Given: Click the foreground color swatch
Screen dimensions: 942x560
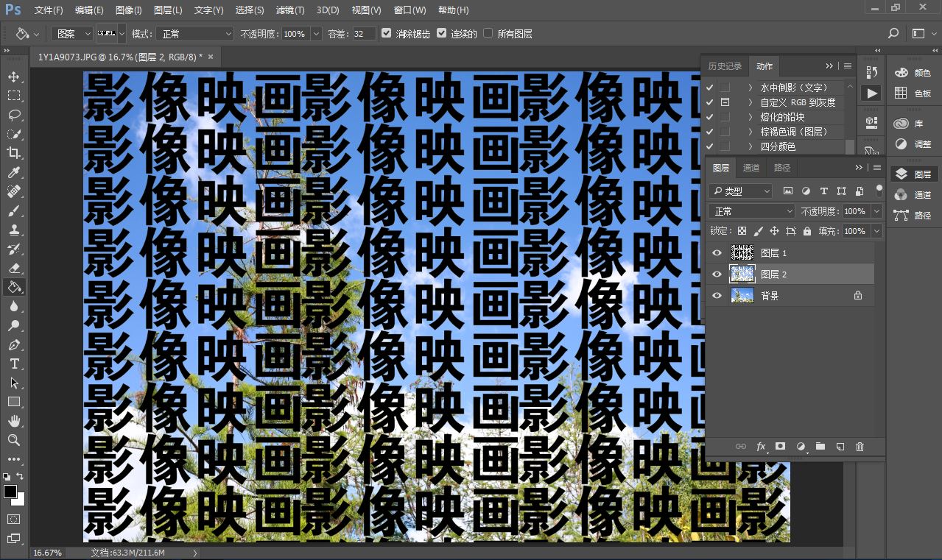Looking at the screenshot, I should (x=10, y=492).
